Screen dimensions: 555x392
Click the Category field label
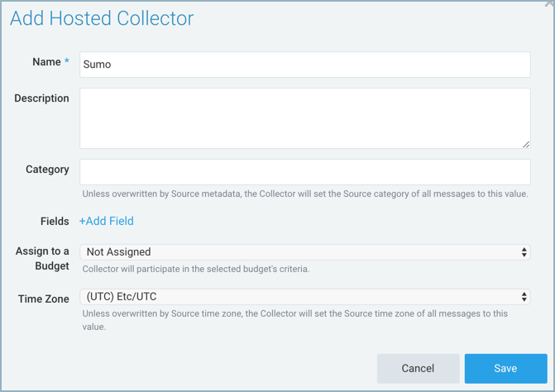tap(47, 170)
